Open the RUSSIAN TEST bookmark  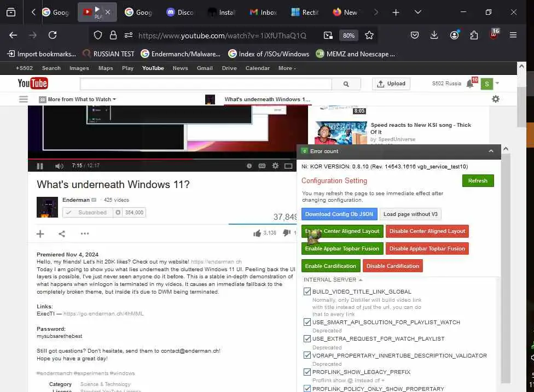click(x=109, y=54)
